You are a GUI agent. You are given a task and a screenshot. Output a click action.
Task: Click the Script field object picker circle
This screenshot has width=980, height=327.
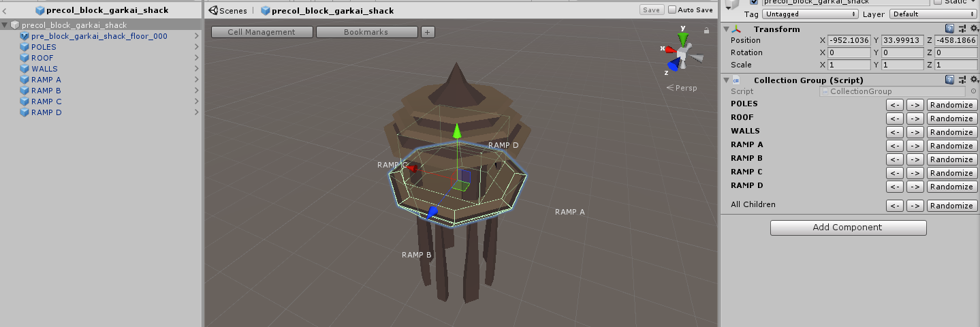(973, 91)
